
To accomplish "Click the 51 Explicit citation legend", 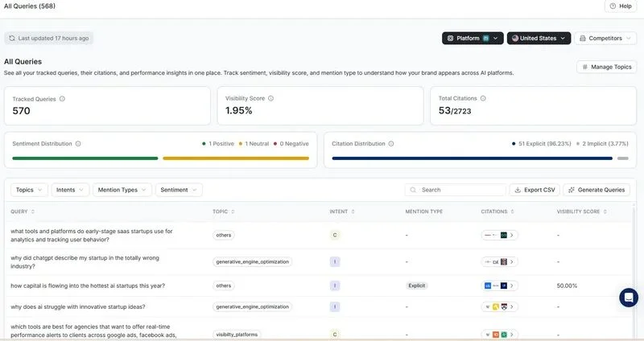I will [541, 144].
